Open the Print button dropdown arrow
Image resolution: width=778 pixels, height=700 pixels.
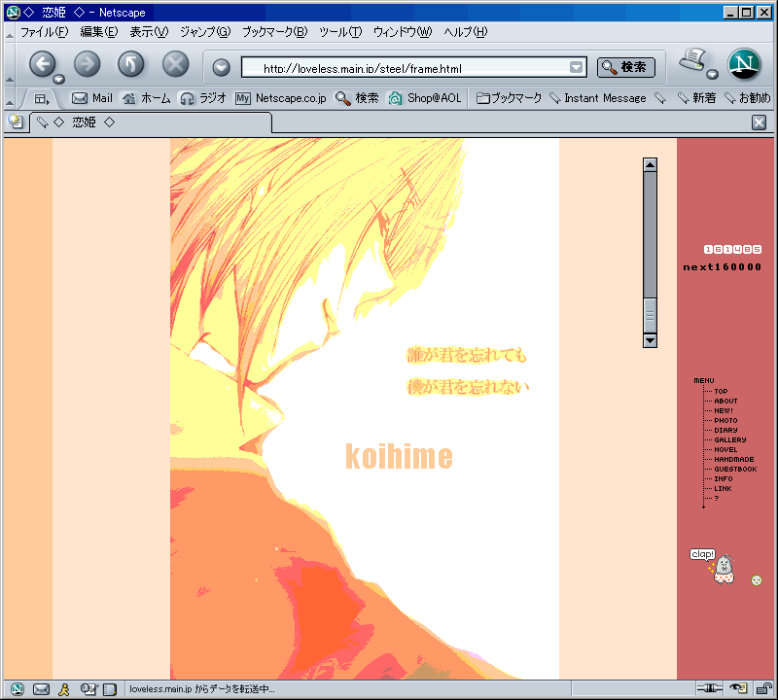(x=713, y=75)
